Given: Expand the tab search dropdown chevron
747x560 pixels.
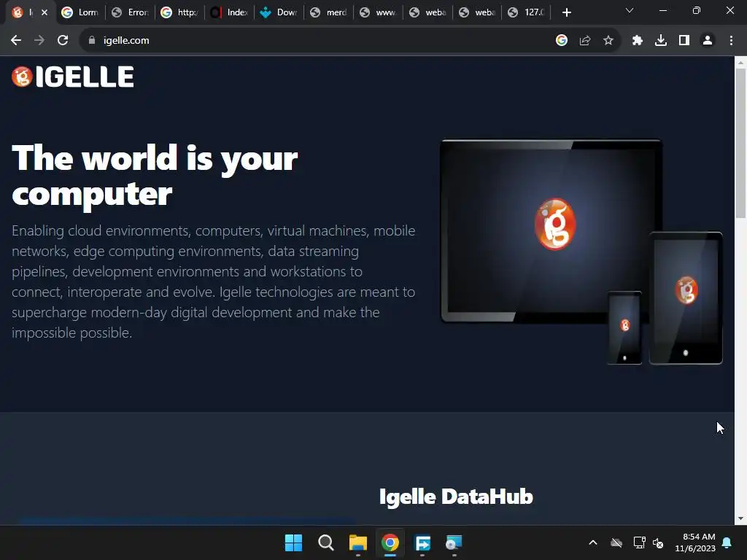Looking at the screenshot, I should [630, 10].
